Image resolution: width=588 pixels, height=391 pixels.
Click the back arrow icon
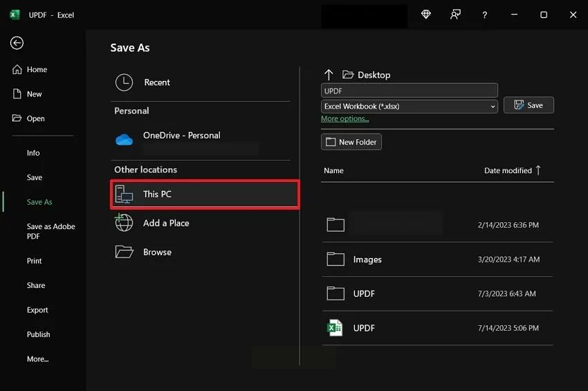click(17, 43)
